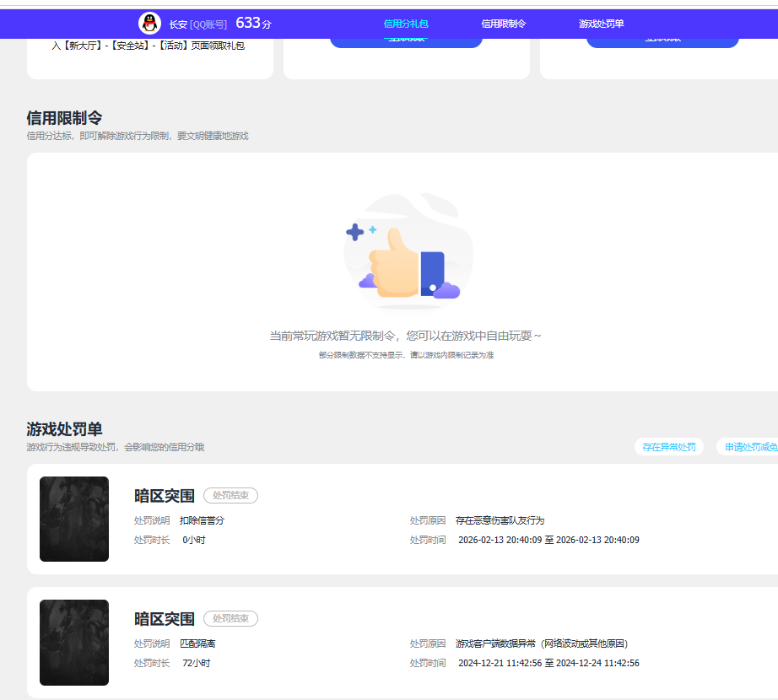Click text 【新大厅】-【安全站】-【活动】页面领取礼包
Image resolution: width=778 pixels, height=700 pixels.
point(148,46)
